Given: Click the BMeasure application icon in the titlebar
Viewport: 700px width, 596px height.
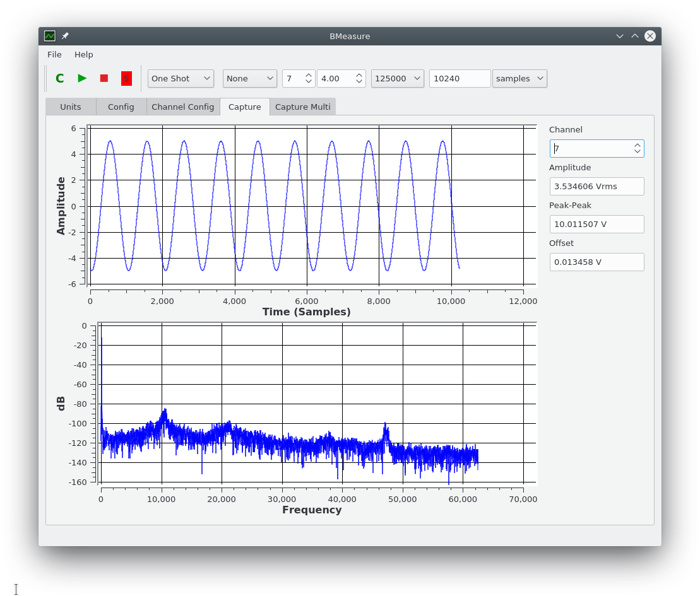Looking at the screenshot, I should pyautogui.click(x=49, y=36).
